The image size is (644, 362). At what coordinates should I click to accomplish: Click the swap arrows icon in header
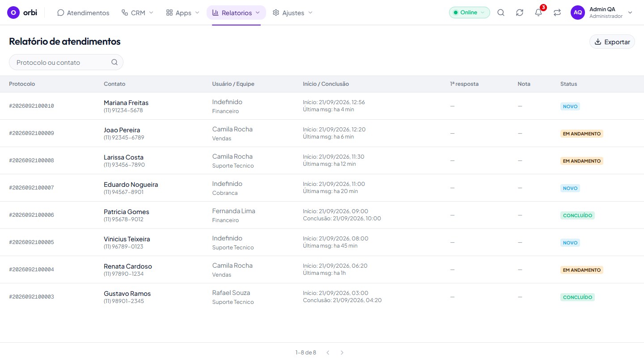[557, 13]
